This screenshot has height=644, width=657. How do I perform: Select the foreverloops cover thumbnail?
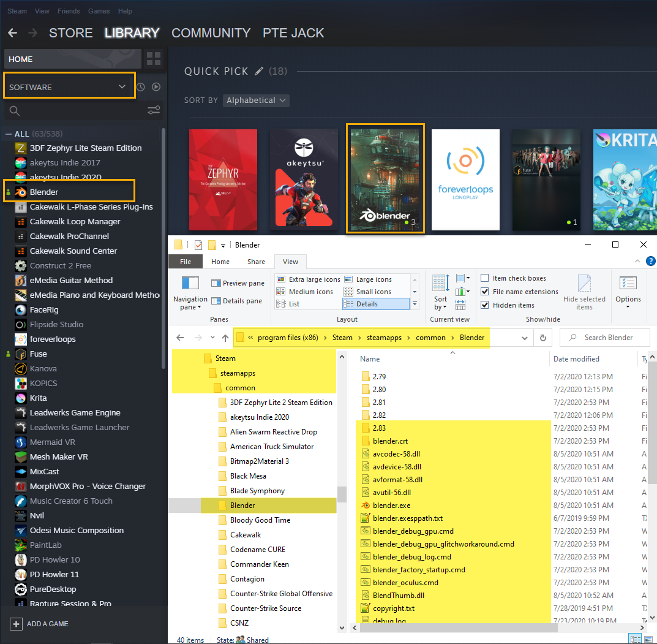(465, 180)
